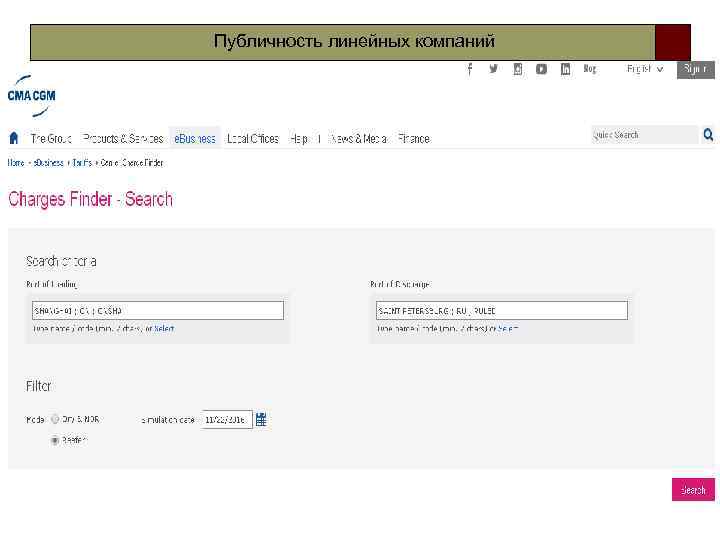The height and width of the screenshot is (540, 720).
Task: Open the English language dropdown
Action: (x=645, y=69)
